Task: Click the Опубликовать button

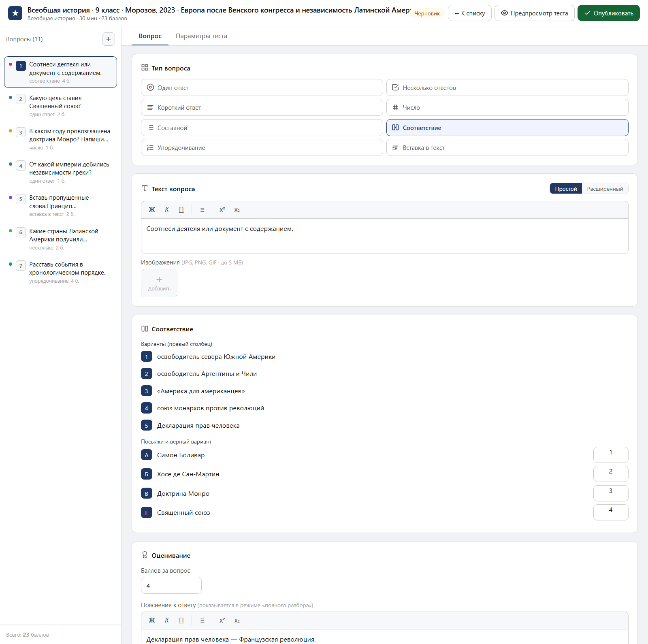Action: 609,13
